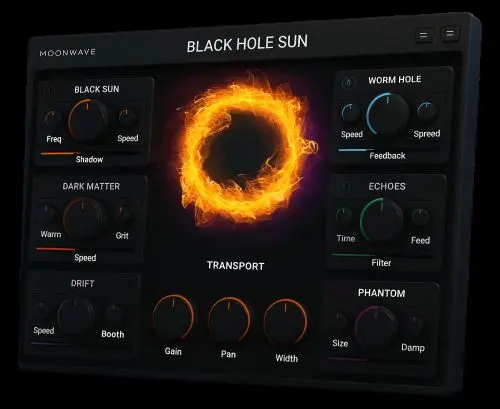This screenshot has width=500, height=409.
Task: Click the Width label text
Action: click(287, 358)
